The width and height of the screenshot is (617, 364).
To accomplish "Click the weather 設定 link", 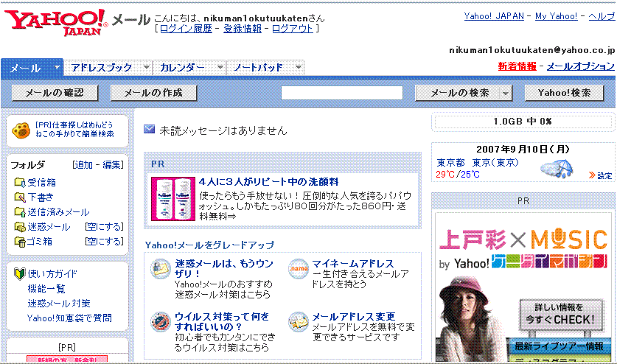I will pos(604,175).
